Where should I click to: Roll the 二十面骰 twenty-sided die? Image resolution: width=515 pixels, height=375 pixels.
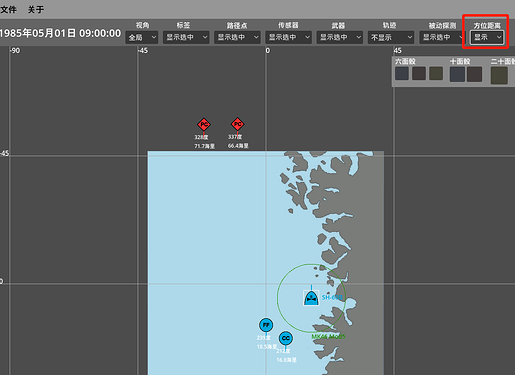pyautogui.click(x=499, y=75)
